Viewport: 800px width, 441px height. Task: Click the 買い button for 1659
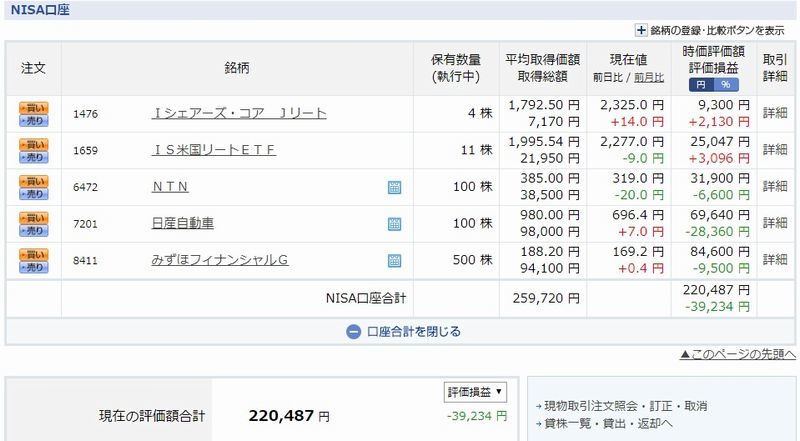pos(34,144)
